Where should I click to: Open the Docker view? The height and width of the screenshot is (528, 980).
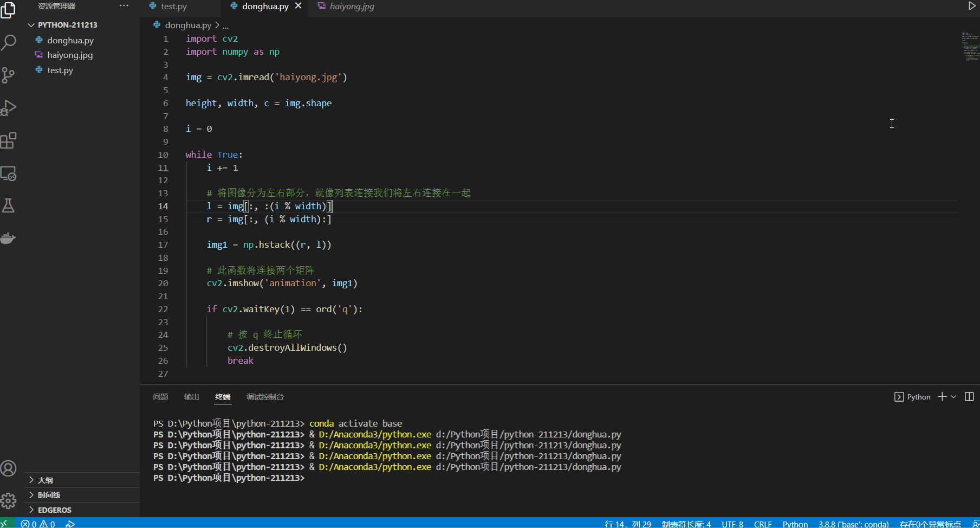click(9, 238)
